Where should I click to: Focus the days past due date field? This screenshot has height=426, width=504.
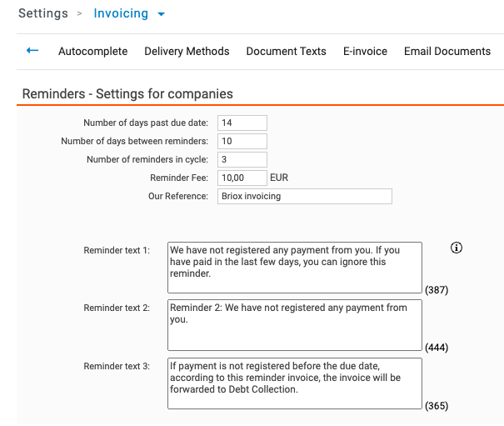[x=242, y=123]
